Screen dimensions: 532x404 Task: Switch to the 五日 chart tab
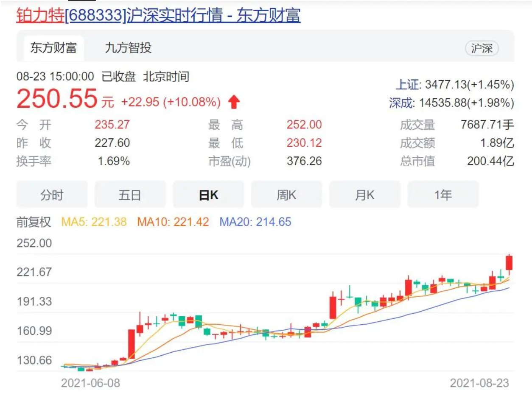[130, 195]
